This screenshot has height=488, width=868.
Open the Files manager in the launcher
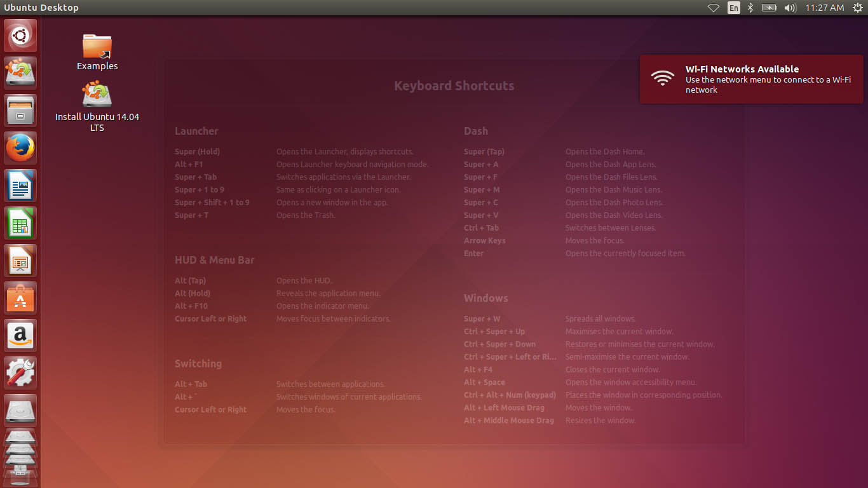point(20,111)
